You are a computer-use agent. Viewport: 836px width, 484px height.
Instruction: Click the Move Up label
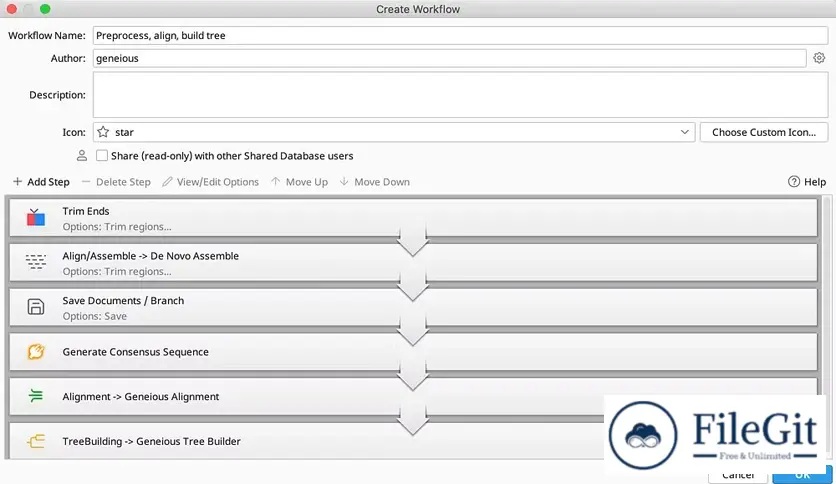tap(307, 182)
